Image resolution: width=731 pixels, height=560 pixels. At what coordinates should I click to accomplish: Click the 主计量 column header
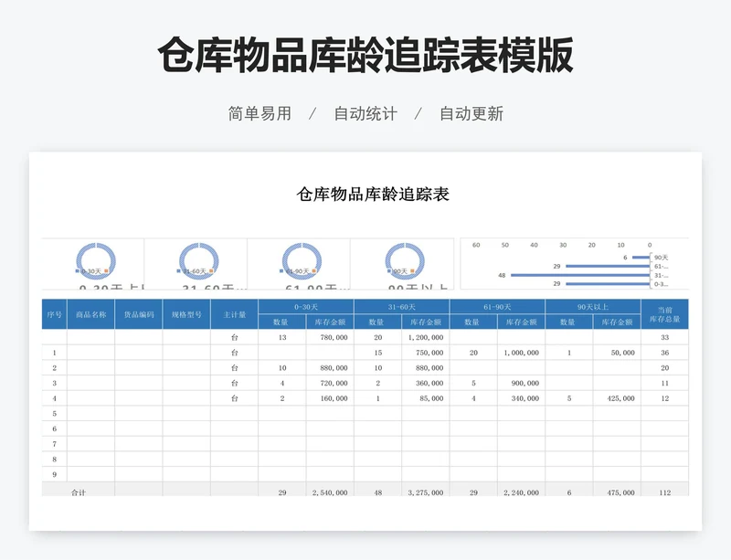[235, 315]
